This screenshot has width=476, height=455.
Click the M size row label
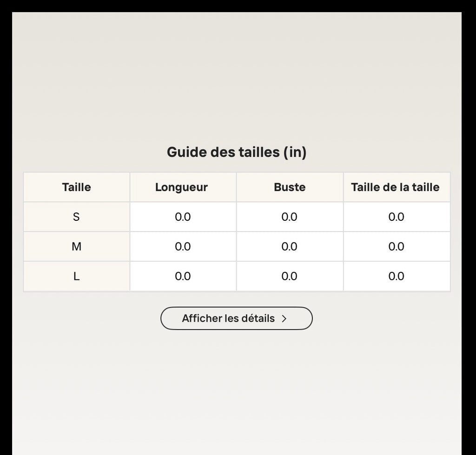pyautogui.click(x=77, y=246)
